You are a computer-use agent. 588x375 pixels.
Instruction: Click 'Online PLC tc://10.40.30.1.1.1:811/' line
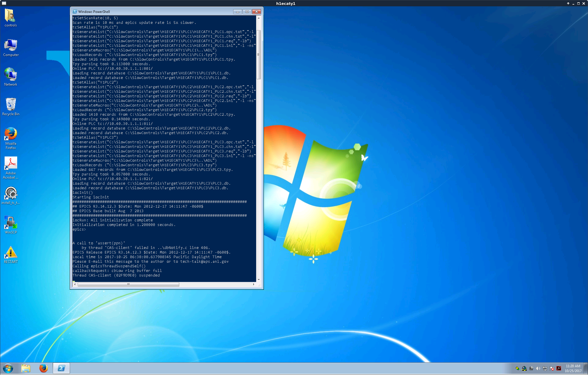click(113, 124)
